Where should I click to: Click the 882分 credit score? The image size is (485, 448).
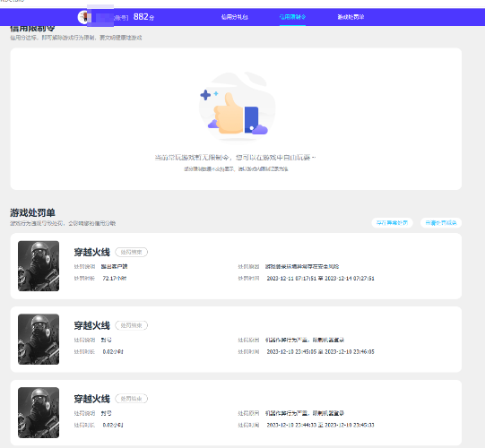click(143, 17)
